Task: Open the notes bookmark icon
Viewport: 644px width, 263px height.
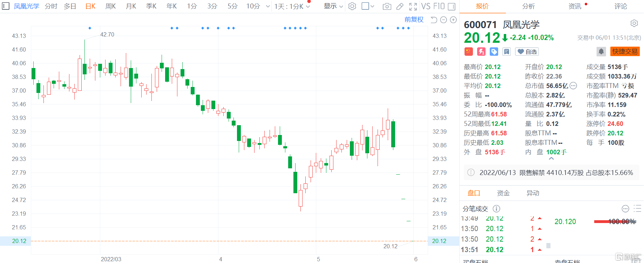Action: [507, 52]
